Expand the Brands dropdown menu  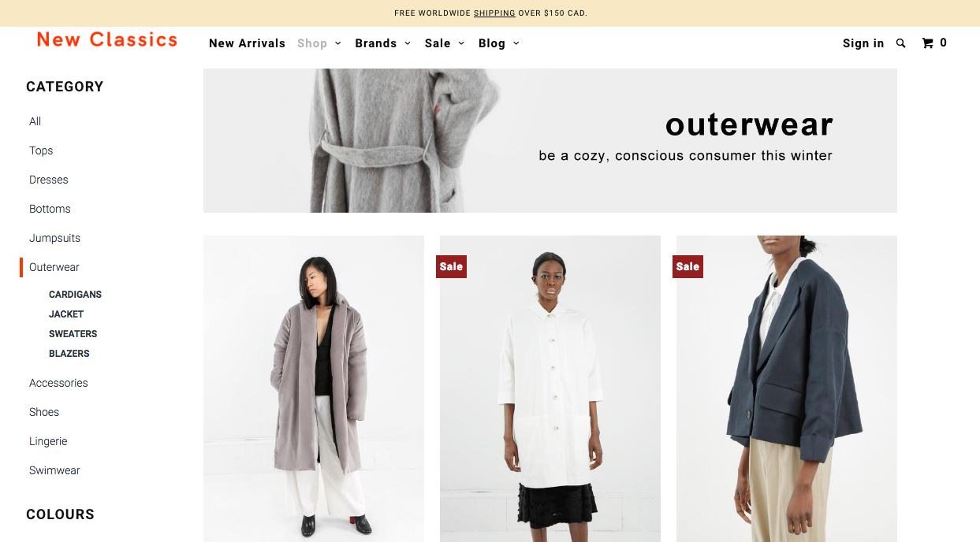point(383,43)
